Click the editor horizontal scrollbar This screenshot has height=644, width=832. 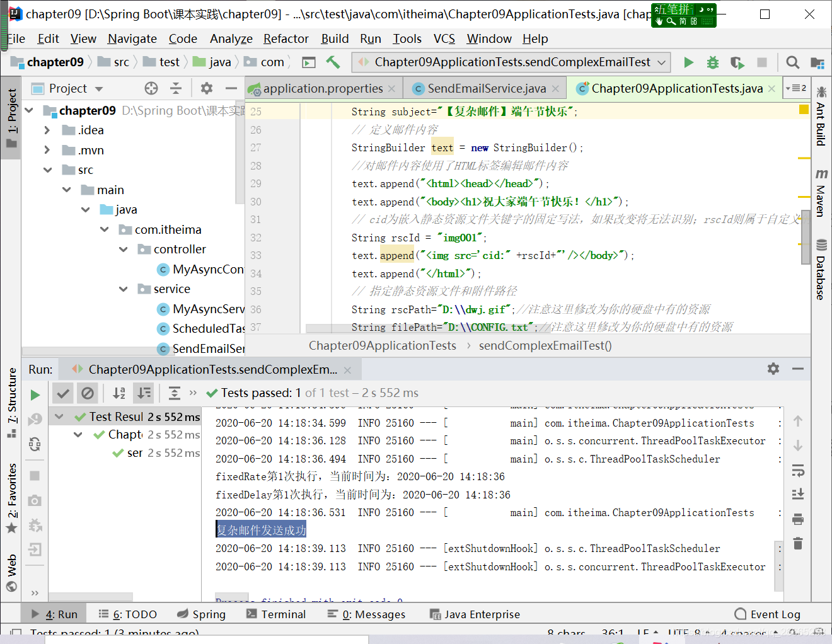click(x=429, y=328)
